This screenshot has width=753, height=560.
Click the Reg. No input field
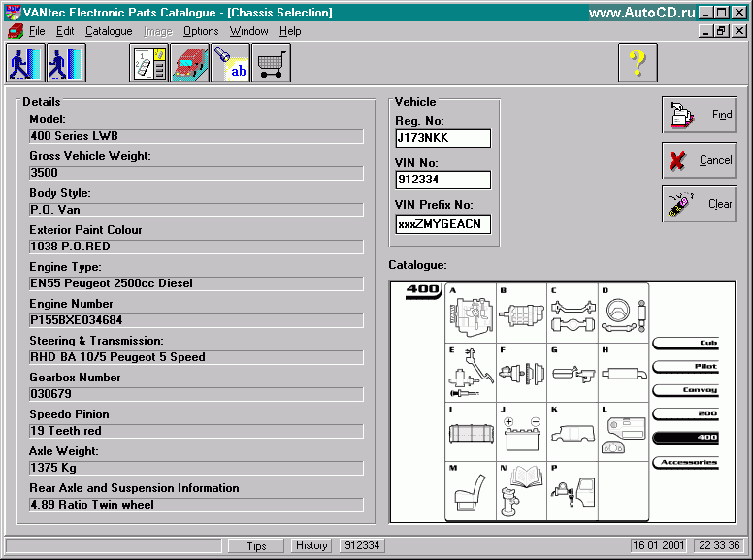click(443, 139)
